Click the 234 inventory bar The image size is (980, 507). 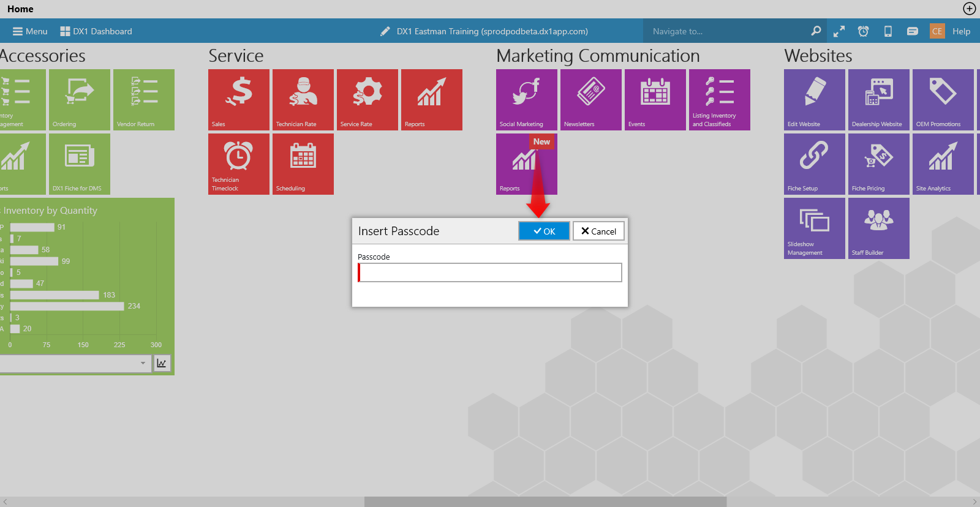[x=67, y=306]
